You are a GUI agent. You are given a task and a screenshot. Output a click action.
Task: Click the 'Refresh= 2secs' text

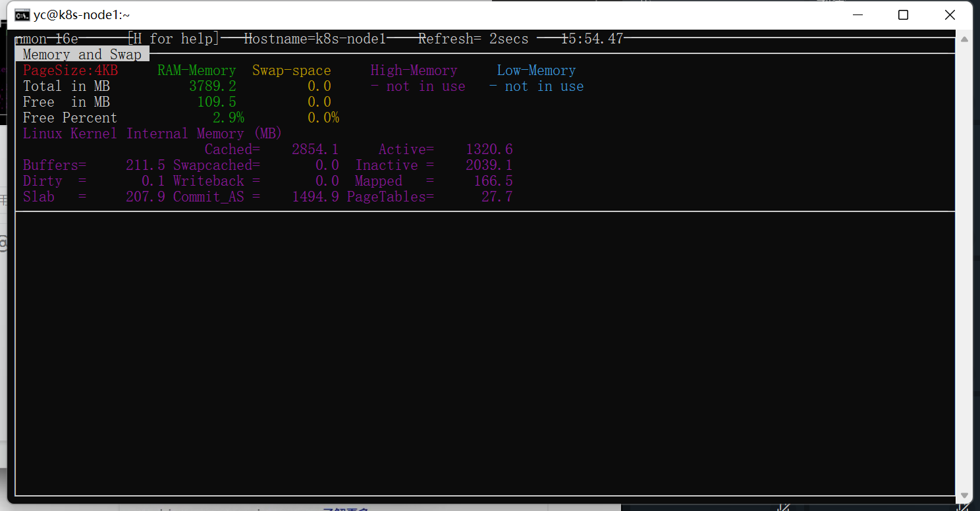click(x=473, y=39)
